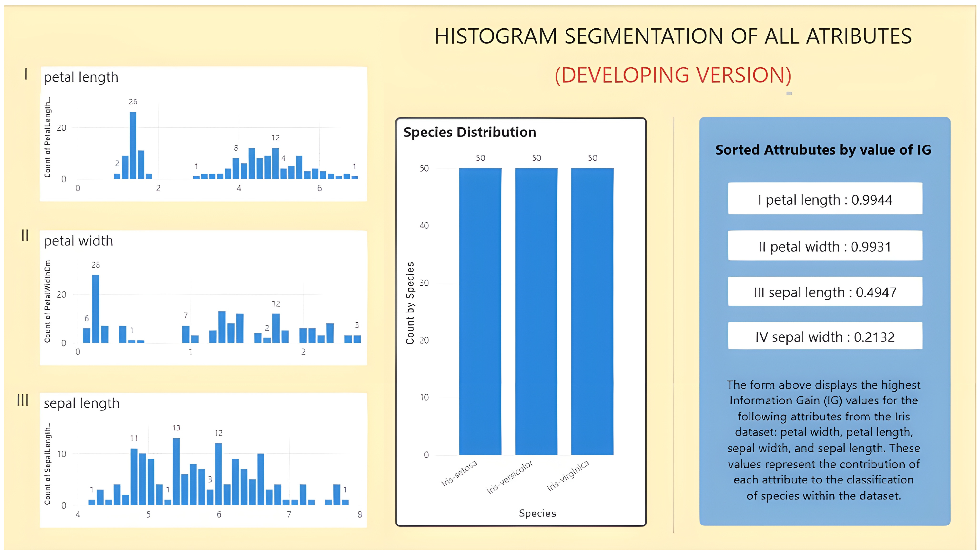Click the 'petal length' chart title
Viewport: 980px width, 554px height.
click(81, 77)
